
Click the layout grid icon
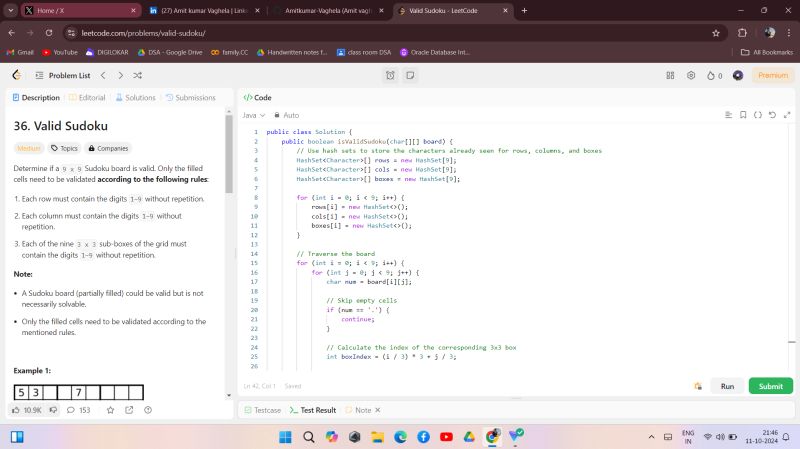(x=670, y=75)
